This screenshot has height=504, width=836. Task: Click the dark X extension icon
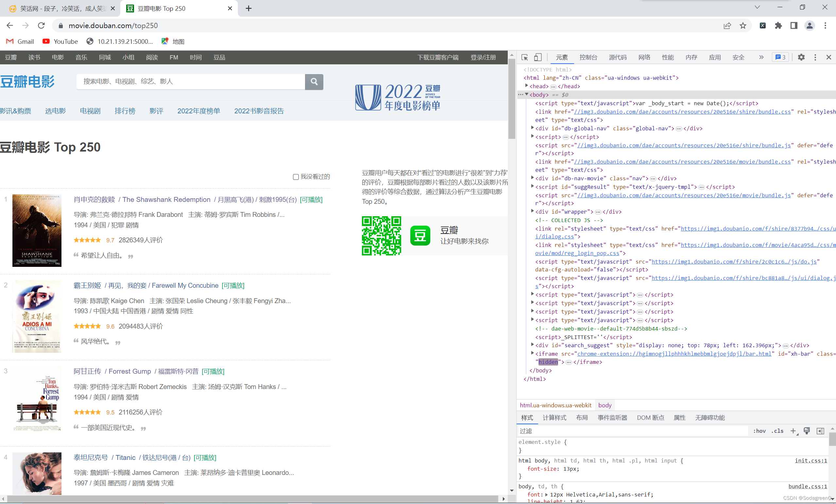(763, 25)
